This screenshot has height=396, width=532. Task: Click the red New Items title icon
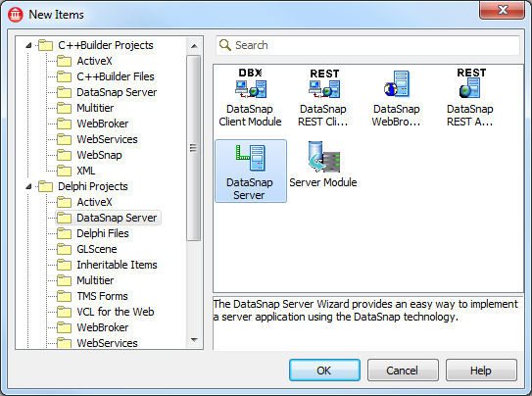tap(16, 15)
